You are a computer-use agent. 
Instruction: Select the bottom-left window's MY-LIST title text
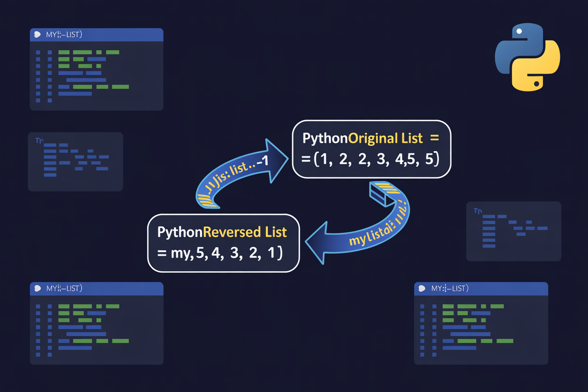(x=64, y=289)
